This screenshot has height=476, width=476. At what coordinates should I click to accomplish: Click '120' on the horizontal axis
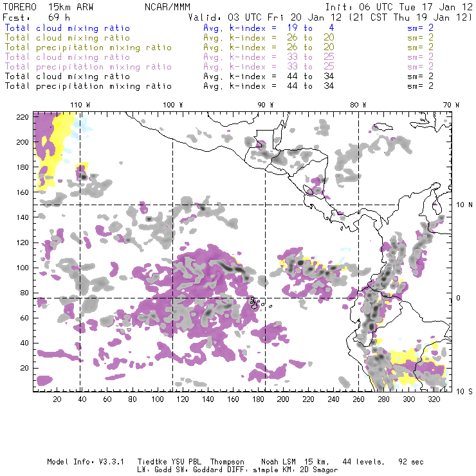coord(183,399)
